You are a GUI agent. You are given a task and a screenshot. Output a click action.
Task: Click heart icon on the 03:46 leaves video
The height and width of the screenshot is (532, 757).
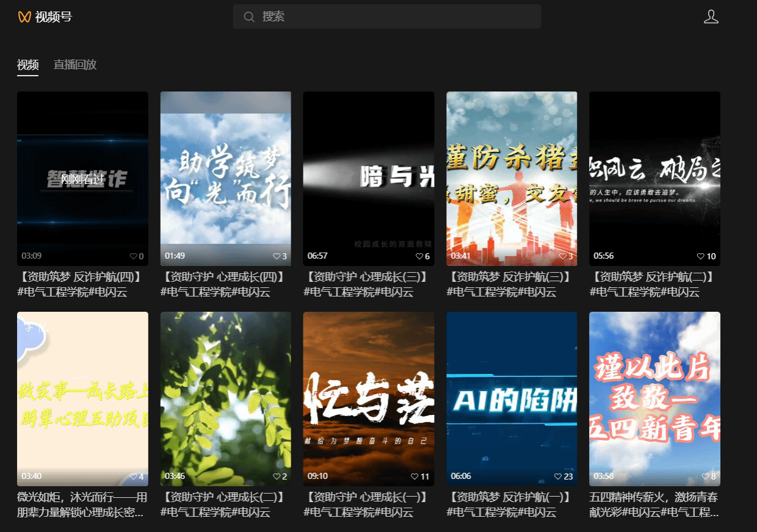(277, 476)
